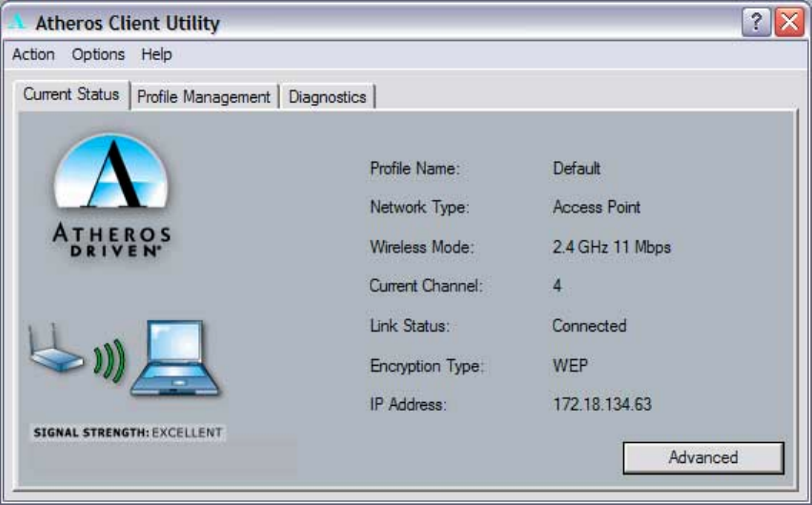Image resolution: width=812 pixels, height=505 pixels.
Task: Click the green signal waves icon
Action: click(110, 360)
